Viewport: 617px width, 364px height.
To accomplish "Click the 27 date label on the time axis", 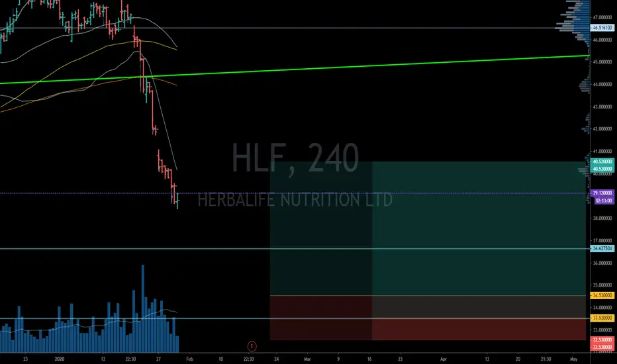I will pyautogui.click(x=159, y=359).
